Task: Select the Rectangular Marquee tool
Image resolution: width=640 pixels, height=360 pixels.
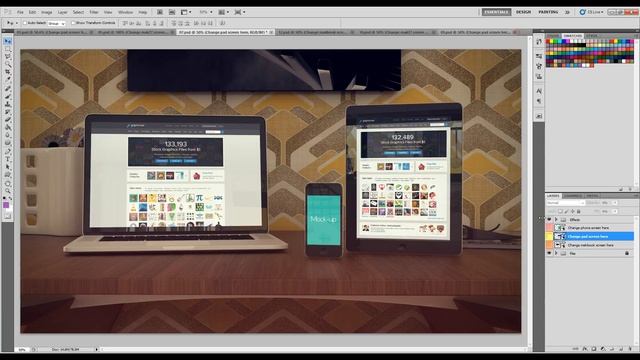Action: (x=7, y=49)
